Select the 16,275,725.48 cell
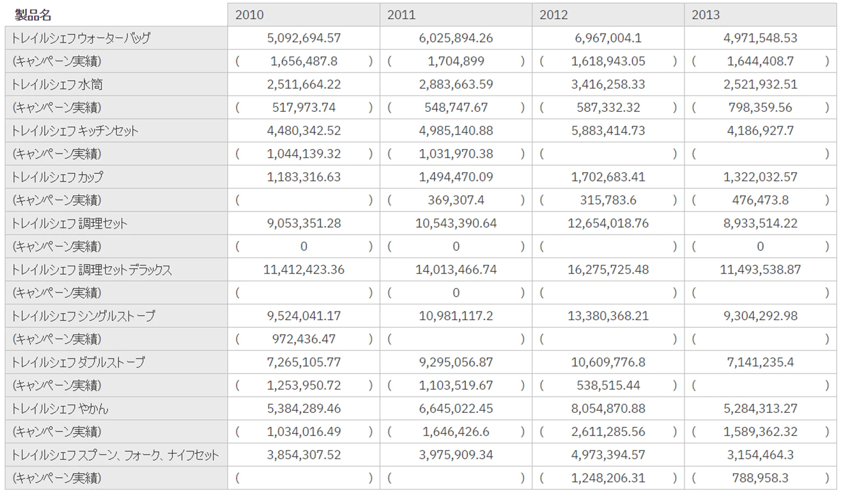The width and height of the screenshot is (863, 504). click(608, 270)
